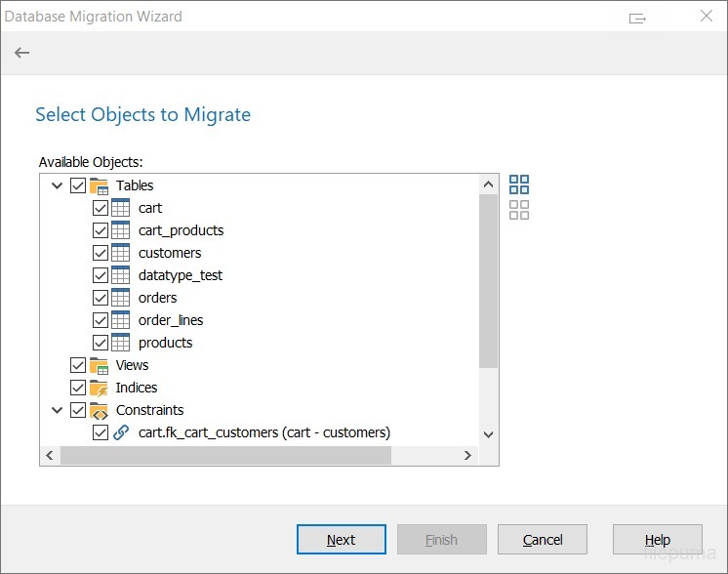This screenshot has height=574, width=728.
Task: Uncheck the Views checkbox
Action: pyautogui.click(x=78, y=365)
